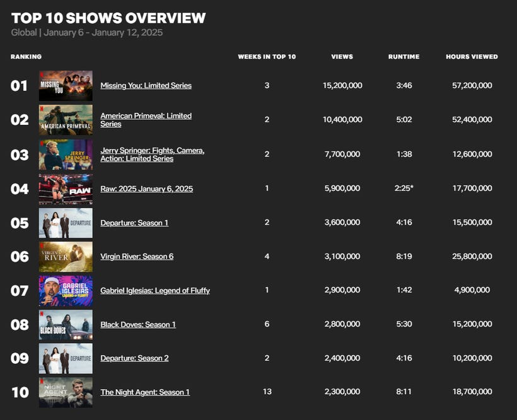Screen dimensions: 517x420
Task: Click the 5:30 runtime value
Action: 404,324
